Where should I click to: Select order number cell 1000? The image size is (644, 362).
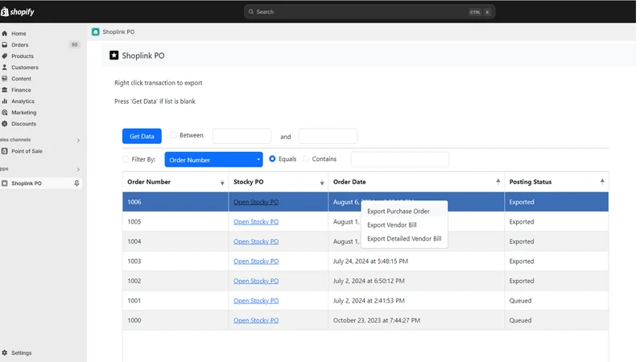click(175, 320)
